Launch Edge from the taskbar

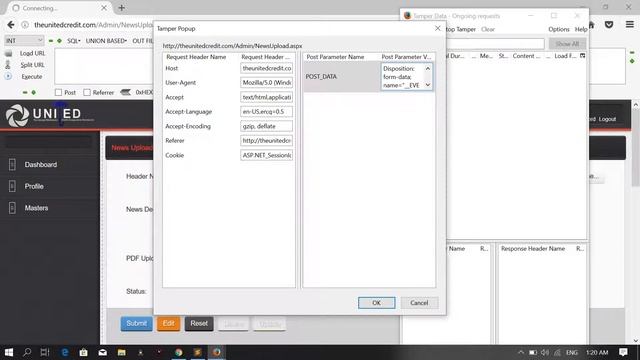tap(64, 352)
